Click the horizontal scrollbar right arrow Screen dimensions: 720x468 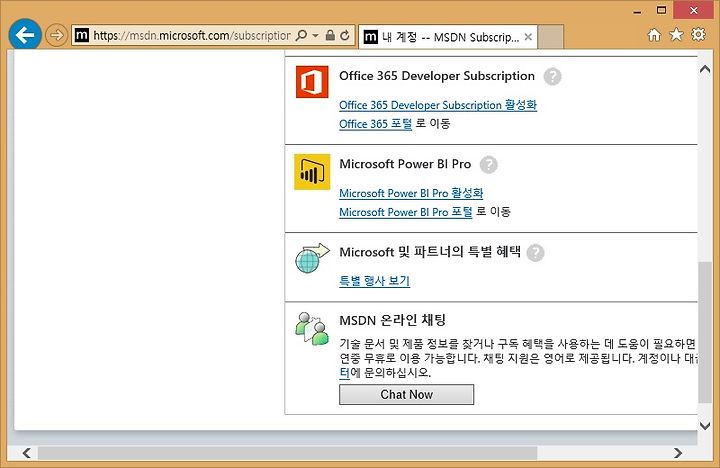(678, 453)
